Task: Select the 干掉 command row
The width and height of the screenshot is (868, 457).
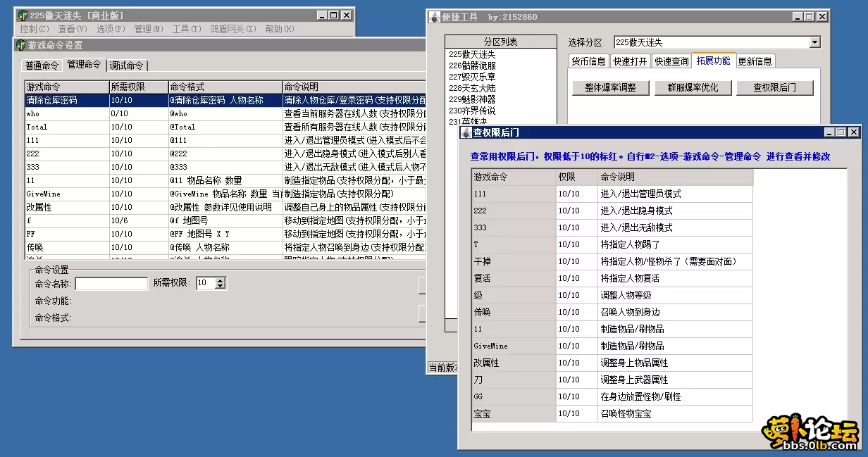Action: pyautogui.click(x=612, y=261)
